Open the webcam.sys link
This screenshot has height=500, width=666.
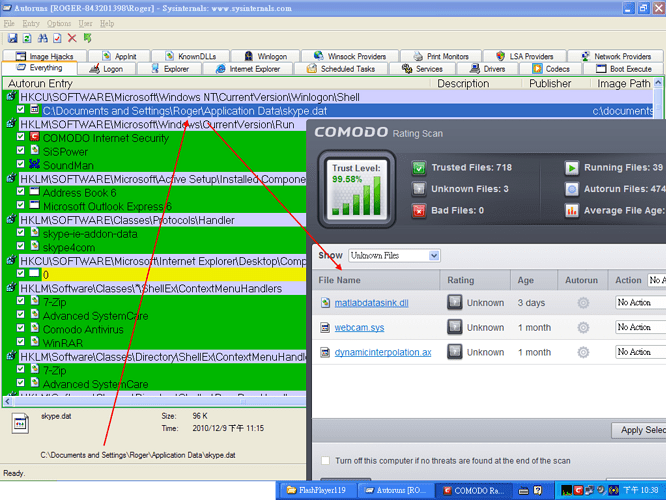[x=359, y=328]
